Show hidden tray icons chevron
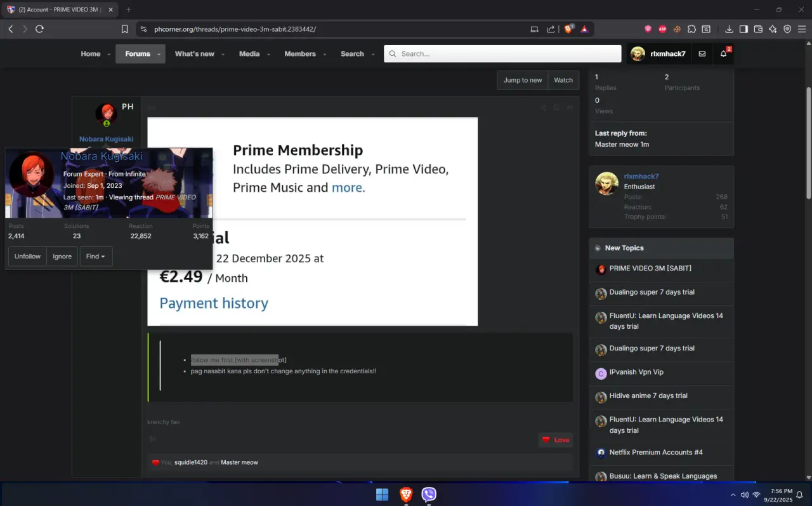 pos(733,495)
